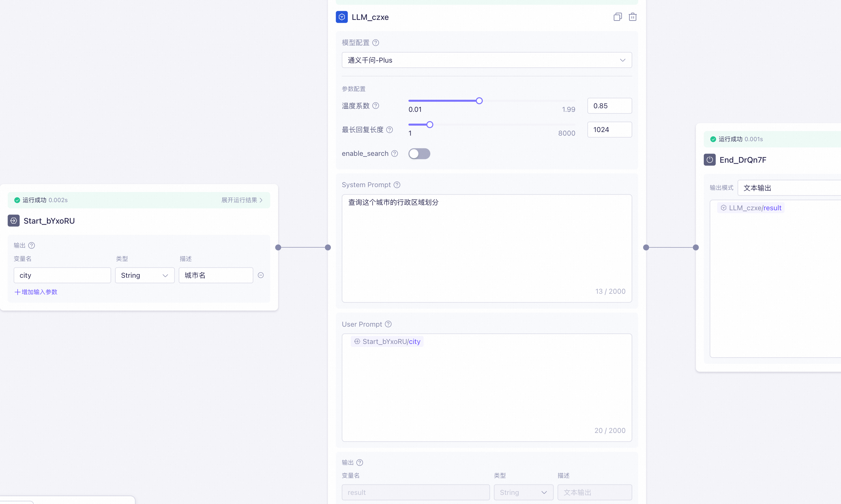Click the 20 / 2000 character counter
This screenshot has width=841, height=504.
pos(610,430)
